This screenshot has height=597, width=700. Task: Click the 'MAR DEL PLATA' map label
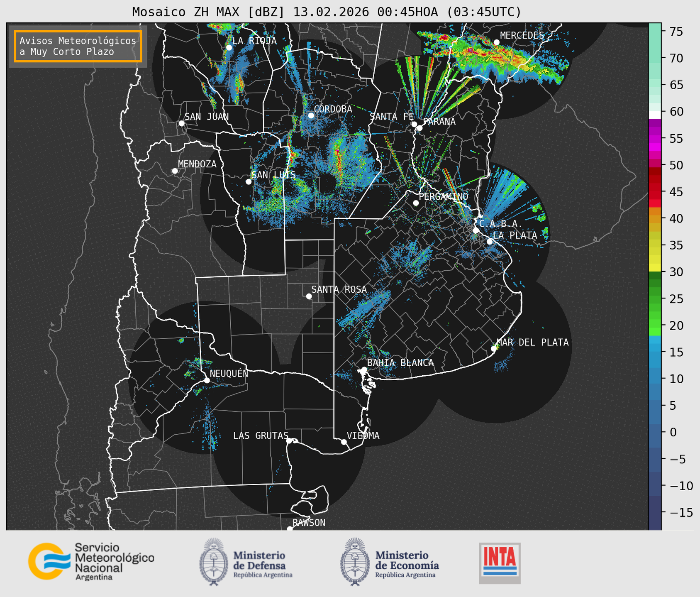pyautogui.click(x=532, y=343)
